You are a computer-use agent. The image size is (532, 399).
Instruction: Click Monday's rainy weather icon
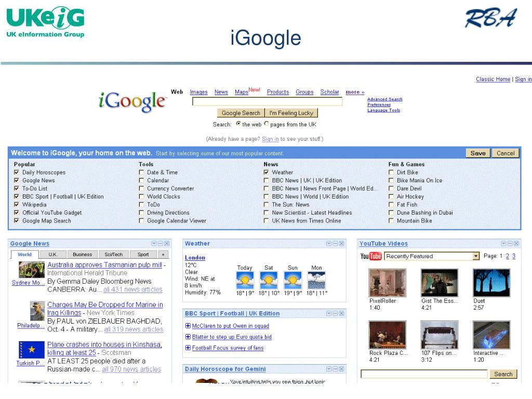tap(316, 280)
